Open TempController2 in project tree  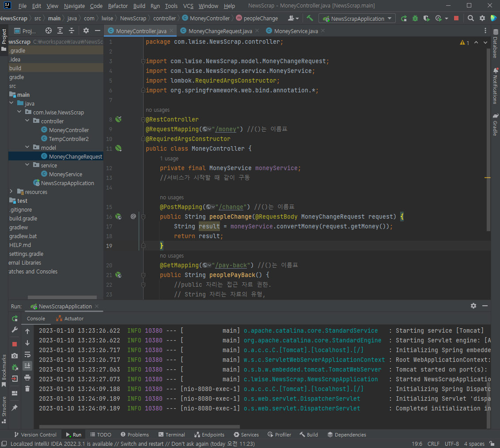click(68, 139)
